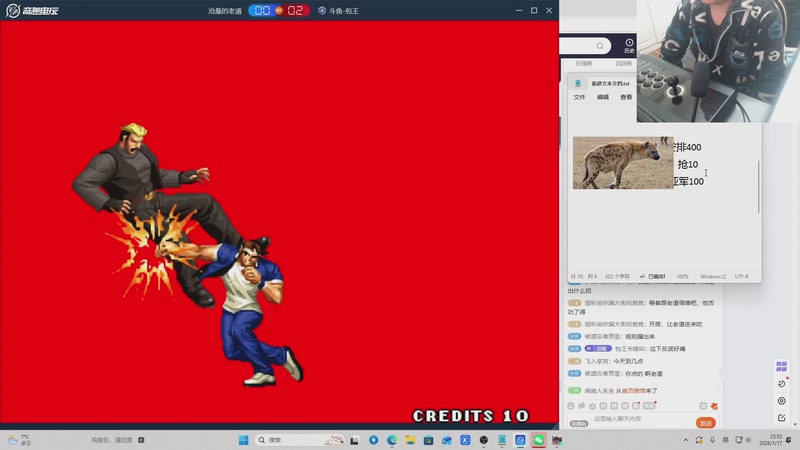This screenshot has height=450, width=800.
Task: Click the blue 00 score counter
Action: (262, 11)
